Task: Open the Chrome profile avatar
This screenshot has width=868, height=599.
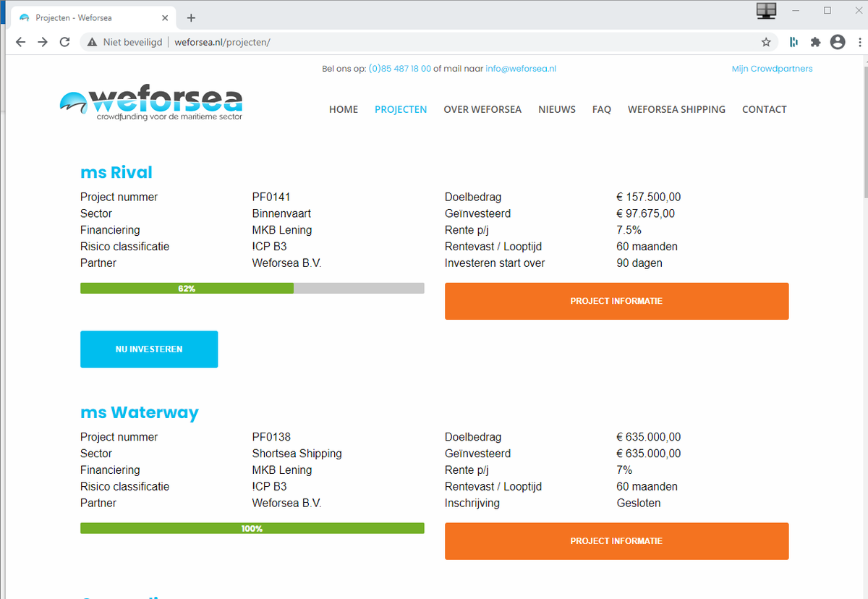Action: [838, 42]
